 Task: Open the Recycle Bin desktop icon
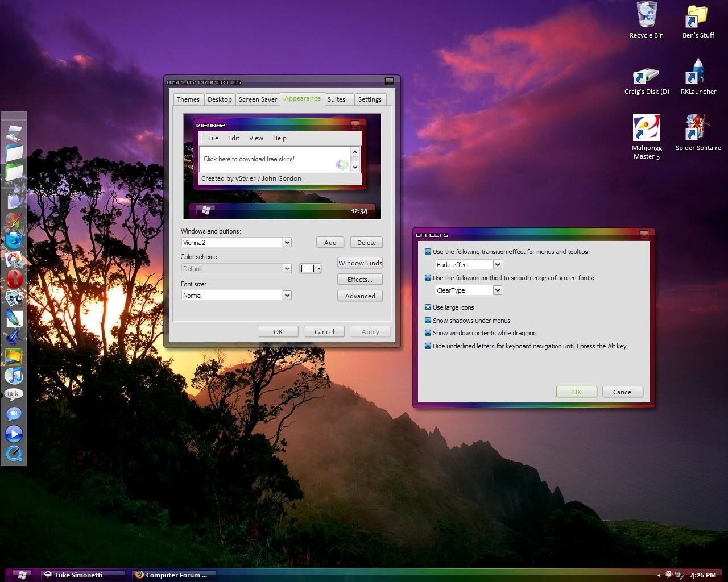[x=647, y=20]
